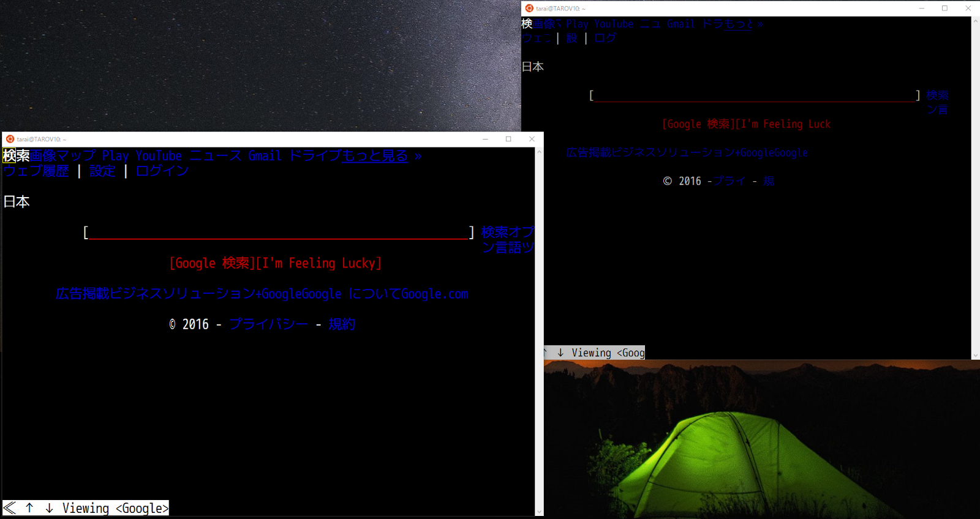
Task: Open 広告掲載 link in front window
Action: pyautogui.click(x=82, y=294)
